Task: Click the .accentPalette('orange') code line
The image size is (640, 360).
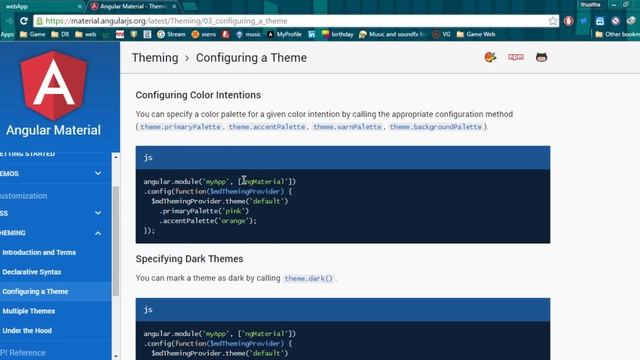Action: (x=208, y=221)
